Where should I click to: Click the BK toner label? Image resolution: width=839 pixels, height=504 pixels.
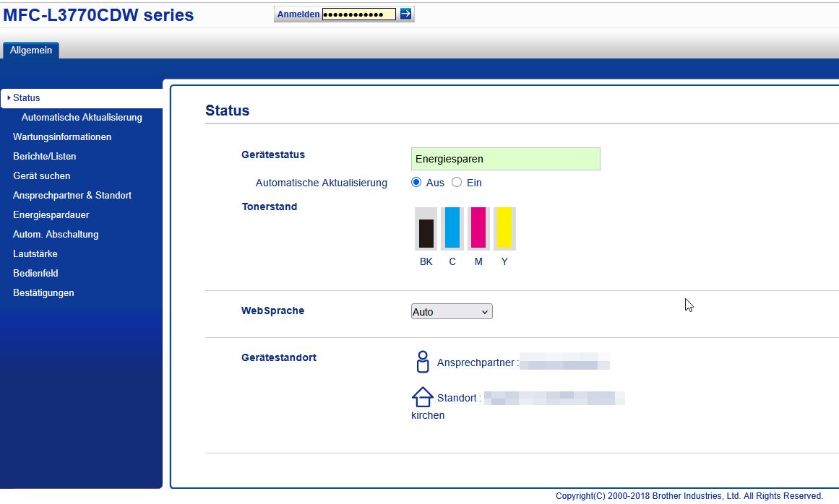[426, 261]
